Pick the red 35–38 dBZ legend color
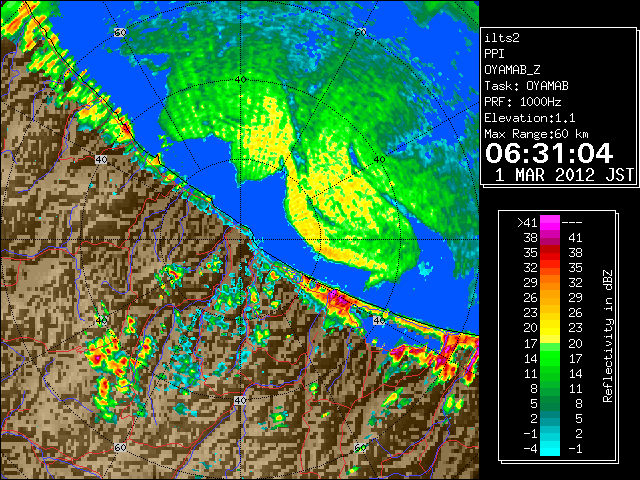Viewport: 640px width, 480px height. tap(550, 253)
